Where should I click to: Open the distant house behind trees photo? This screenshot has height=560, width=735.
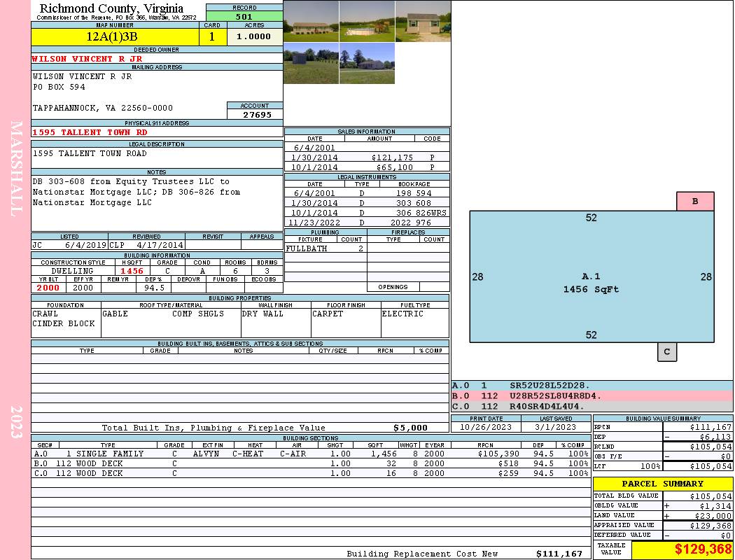[367, 64]
